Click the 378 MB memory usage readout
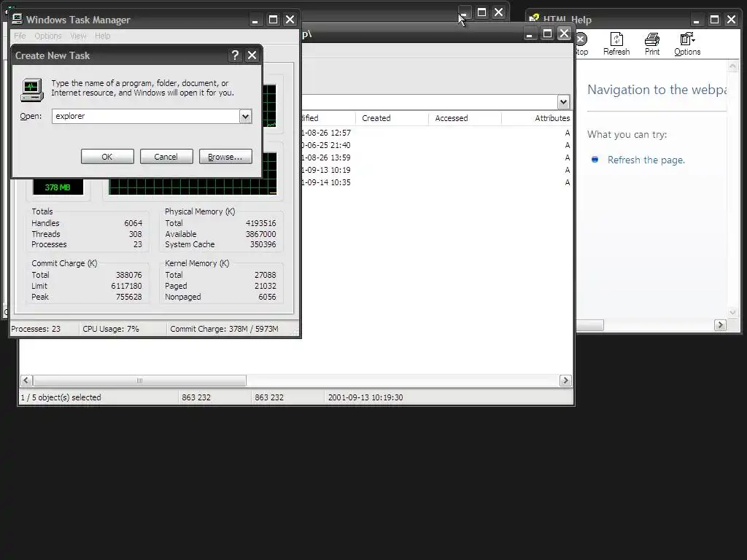The image size is (747, 560). click(x=58, y=187)
